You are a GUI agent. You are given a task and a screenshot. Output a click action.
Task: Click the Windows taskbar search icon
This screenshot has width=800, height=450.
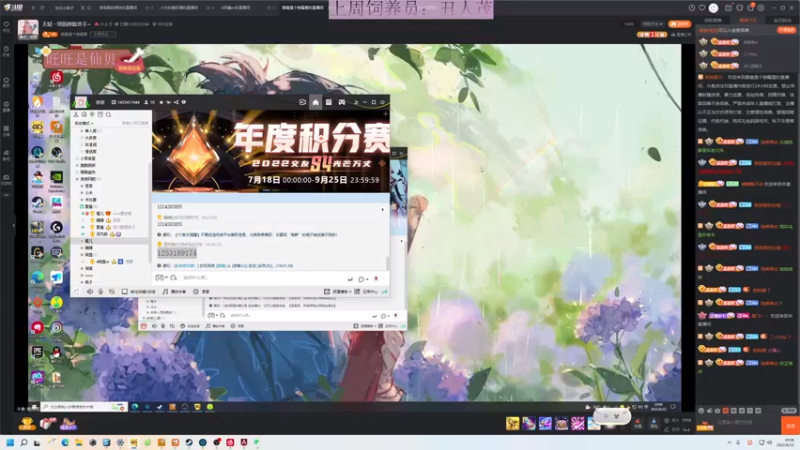23,442
